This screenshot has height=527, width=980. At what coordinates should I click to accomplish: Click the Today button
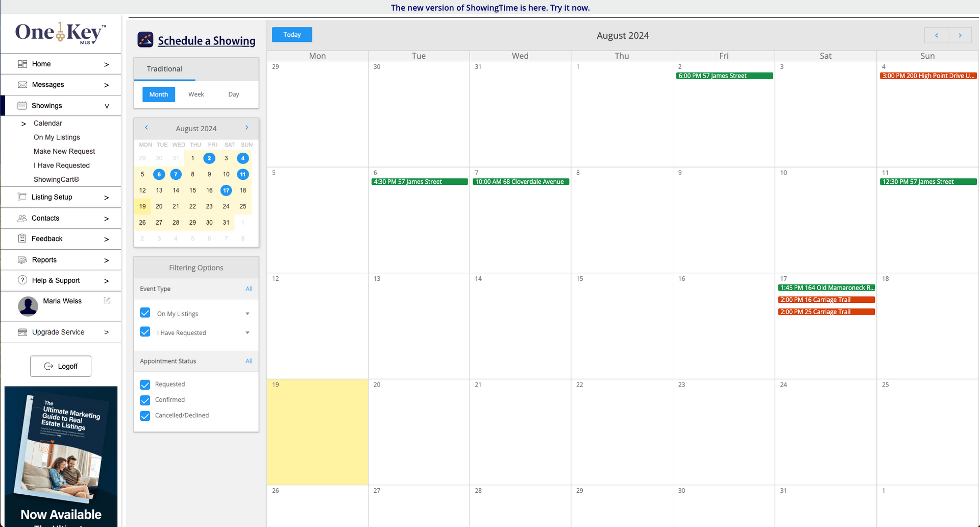coord(291,34)
